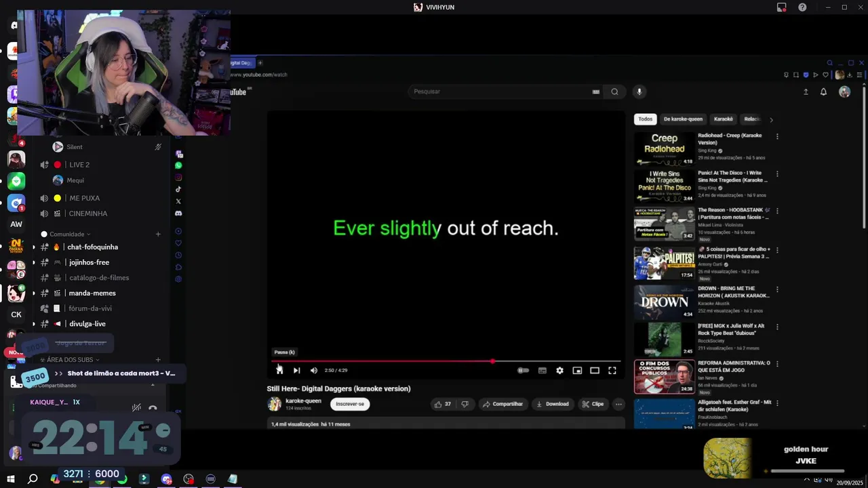The width and height of the screenshot is (868, 488).
Task: Mute the YouTube player volume
Action: [x=313, y=370]
